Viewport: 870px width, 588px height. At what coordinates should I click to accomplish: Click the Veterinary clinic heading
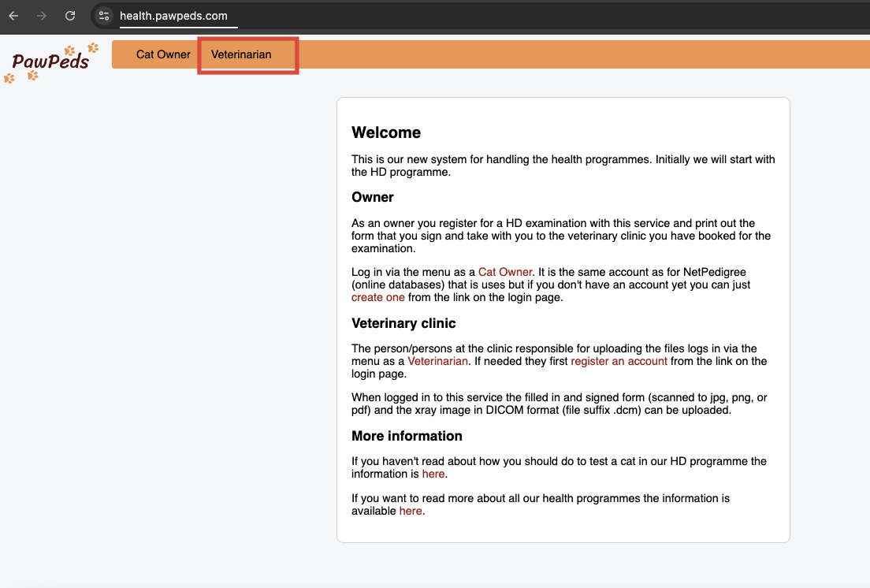pos(403,323)
